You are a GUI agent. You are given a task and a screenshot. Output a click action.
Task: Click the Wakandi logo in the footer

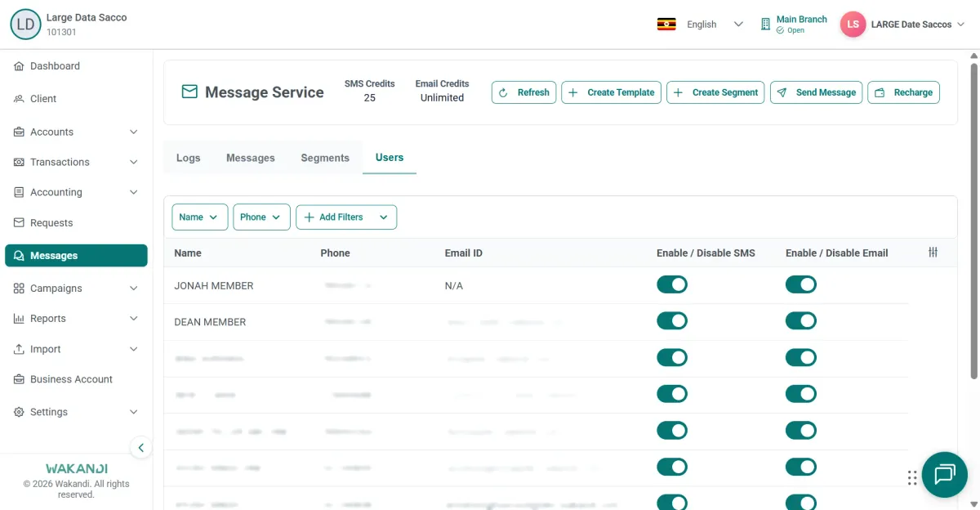[x=76, y=469]
